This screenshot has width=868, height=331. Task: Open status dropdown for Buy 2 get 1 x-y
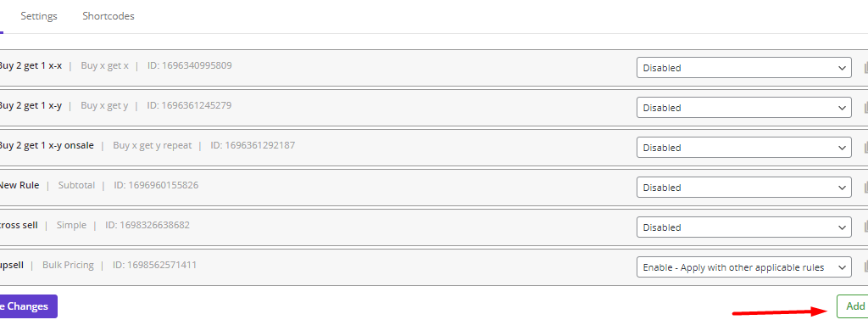click(x=744, y=108)
